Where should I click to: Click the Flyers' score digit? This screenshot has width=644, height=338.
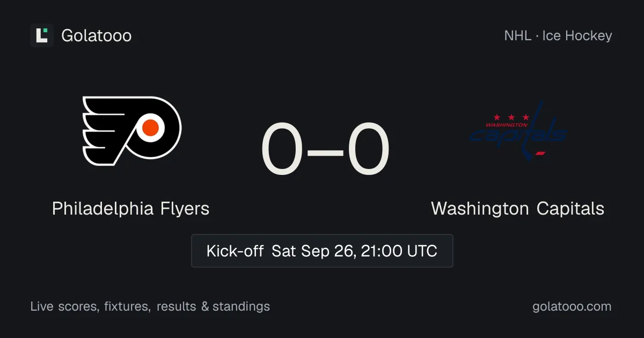click(283, 150)
